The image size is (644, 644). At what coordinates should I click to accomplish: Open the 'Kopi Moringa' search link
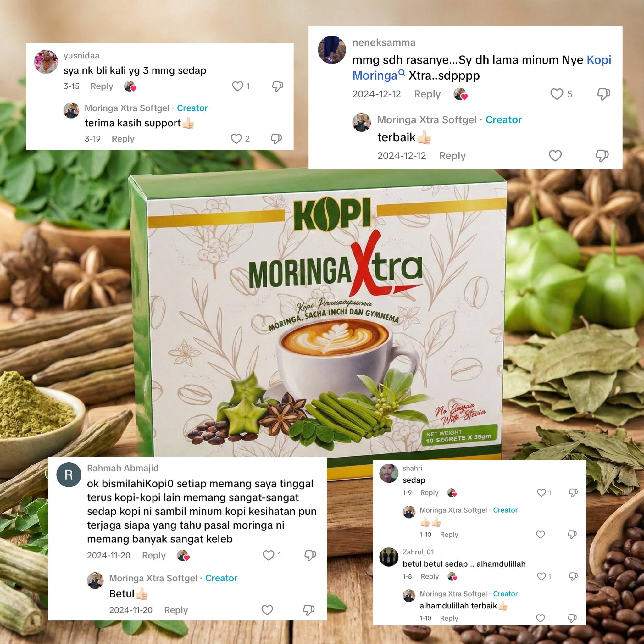tap(482, 68)
